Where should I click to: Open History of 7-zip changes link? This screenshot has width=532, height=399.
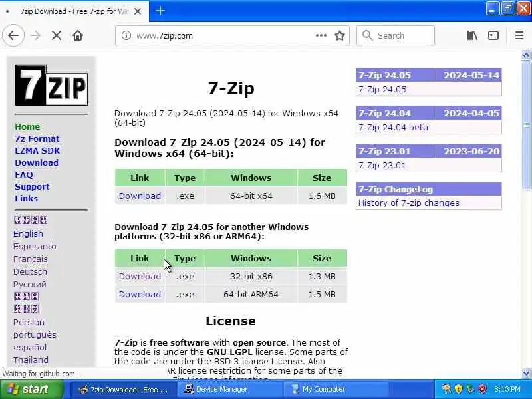pyautogui.click(x=409, y=203)
